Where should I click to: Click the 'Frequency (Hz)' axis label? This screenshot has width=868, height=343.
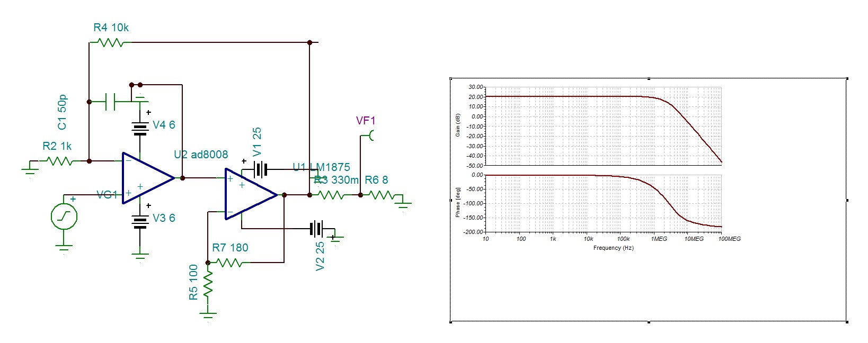click(x=613, y=248)
